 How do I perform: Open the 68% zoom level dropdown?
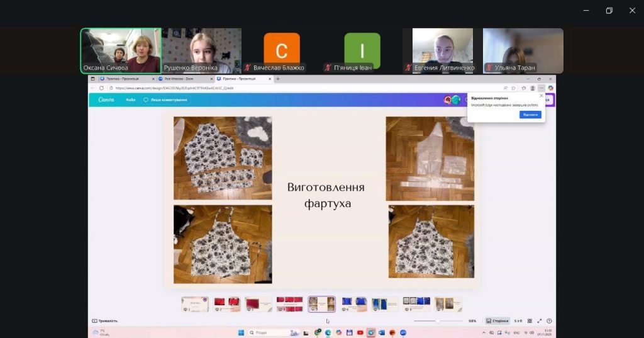[472, 320]
